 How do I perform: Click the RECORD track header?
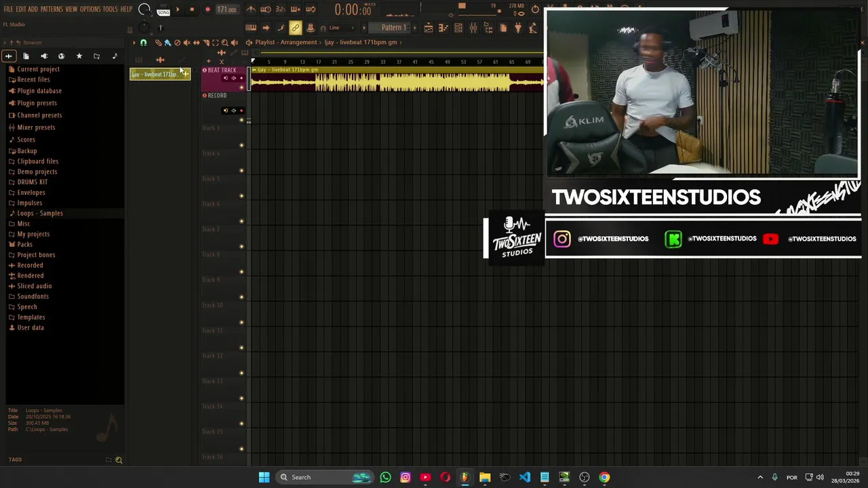[217, 96]
